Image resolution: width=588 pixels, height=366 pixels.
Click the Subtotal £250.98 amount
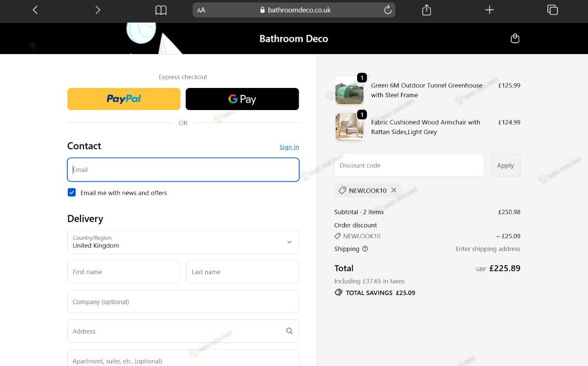(x=509, y=212)
